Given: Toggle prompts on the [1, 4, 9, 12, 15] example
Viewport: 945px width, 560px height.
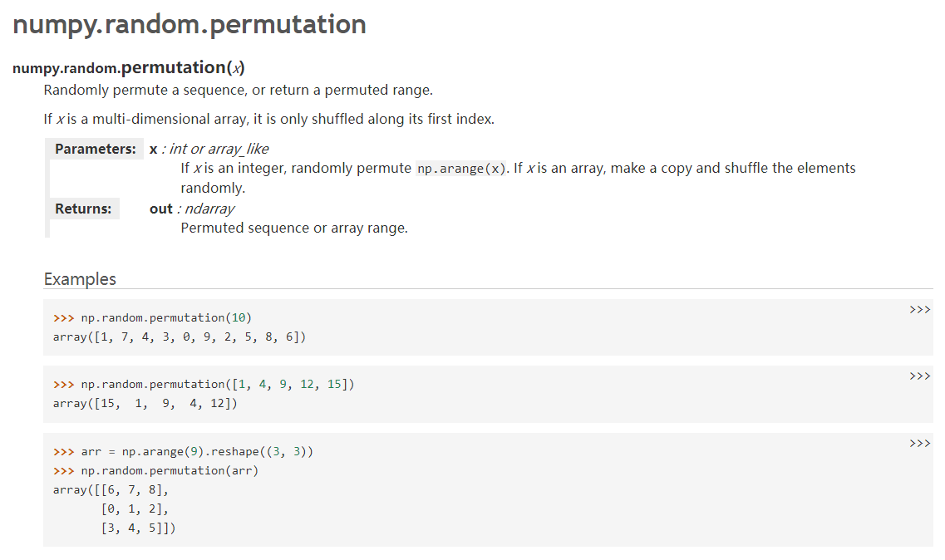Looking at the screenshot, I should [919, 376].
